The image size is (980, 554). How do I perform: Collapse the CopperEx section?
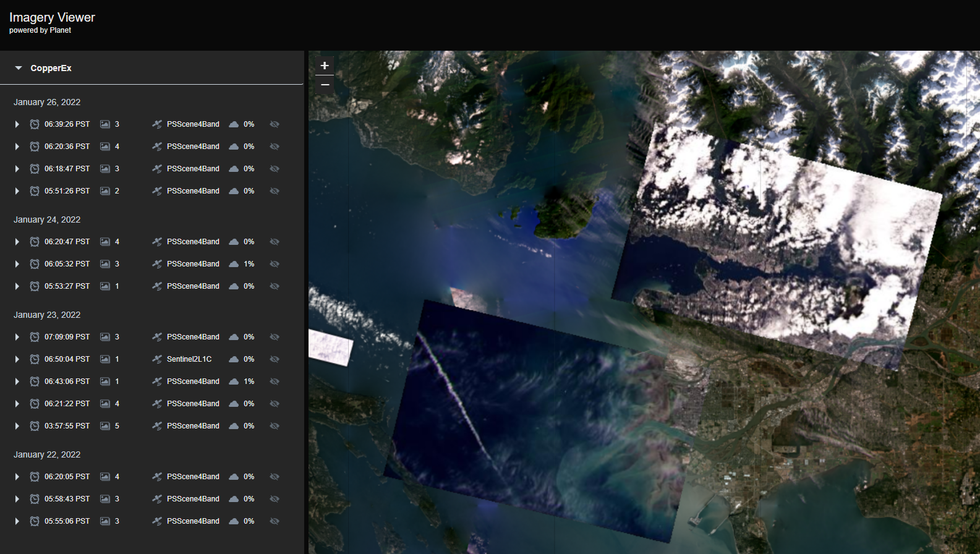tap(19, 68)
